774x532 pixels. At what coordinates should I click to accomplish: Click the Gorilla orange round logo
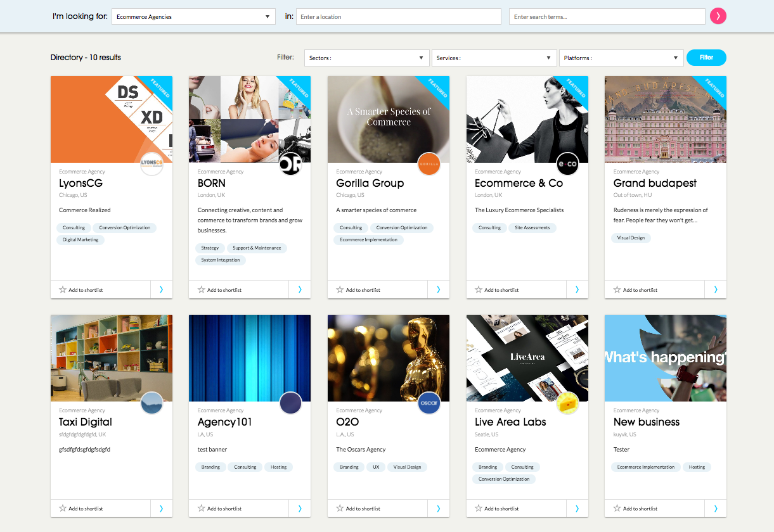click(x=429, y=164)
